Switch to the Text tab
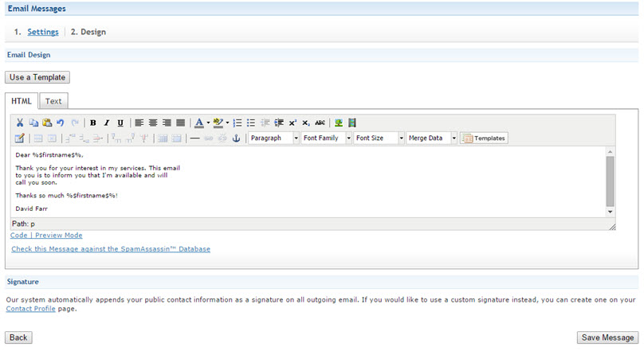The image size is (644, 351). (x=53, y=101)
